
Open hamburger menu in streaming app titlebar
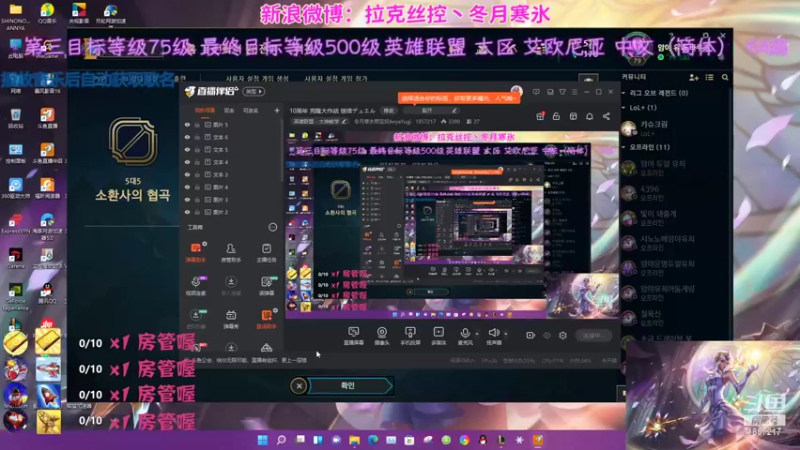(574, 92)
